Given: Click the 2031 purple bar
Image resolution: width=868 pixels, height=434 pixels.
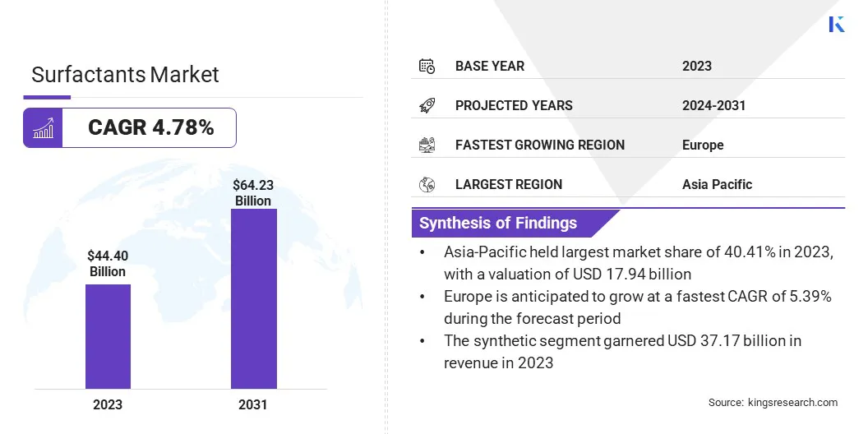Looking at the screenshot, I should (x=253, y=298).
